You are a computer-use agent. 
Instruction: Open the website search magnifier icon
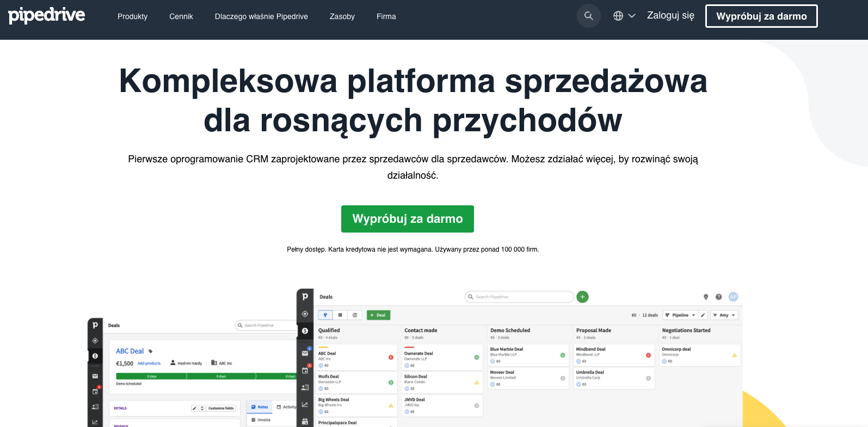coord(588,16)
